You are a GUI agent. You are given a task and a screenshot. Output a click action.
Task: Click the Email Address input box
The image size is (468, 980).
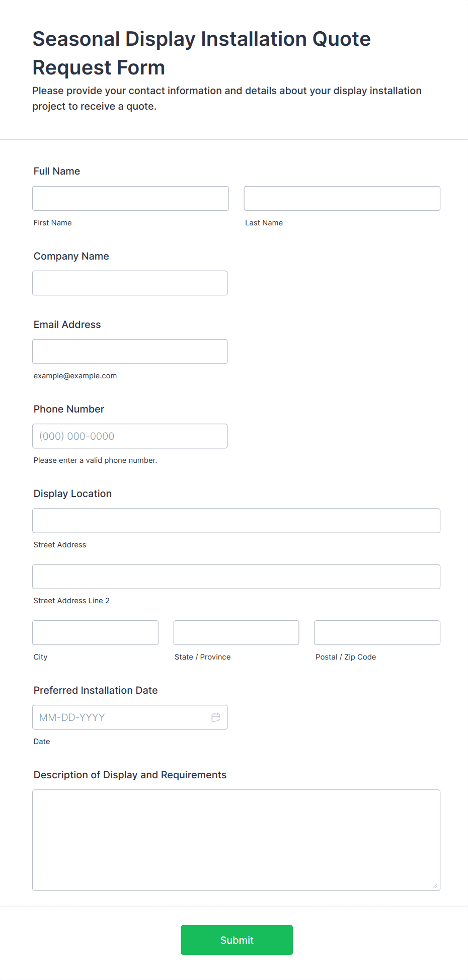click(130, 352)
